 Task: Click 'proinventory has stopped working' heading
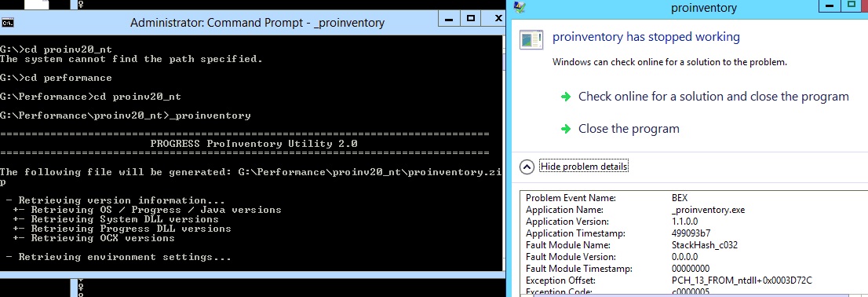click(646, 37)
